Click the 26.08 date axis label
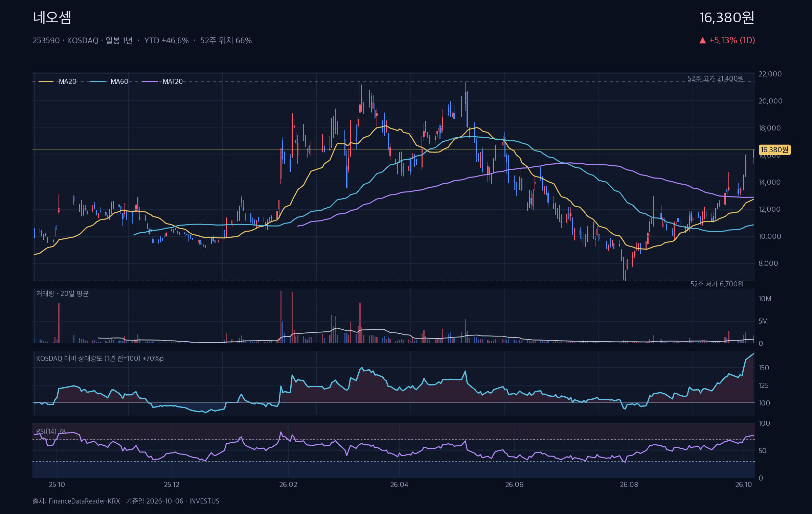This screenshot has height=514, width=812. [x=629, y=485]
